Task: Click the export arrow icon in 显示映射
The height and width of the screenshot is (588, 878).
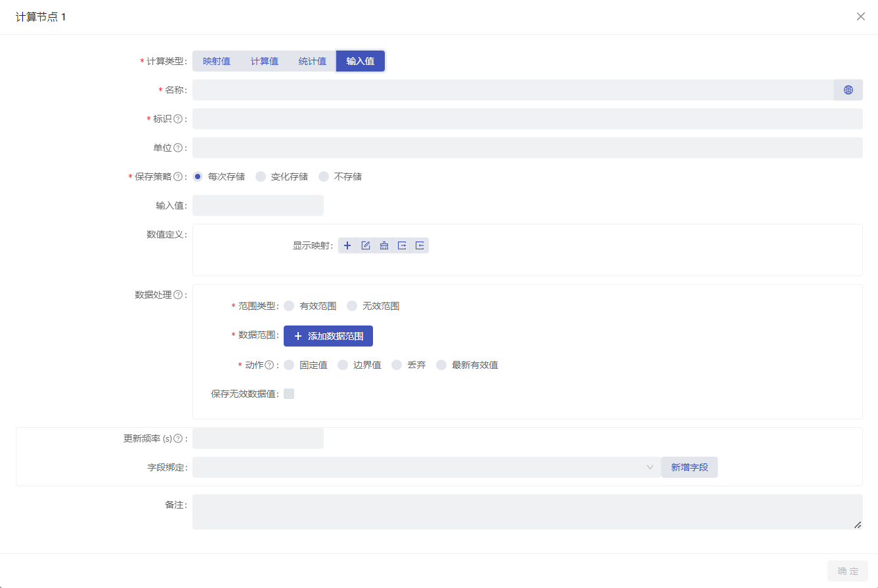Action: pos(402,245)
